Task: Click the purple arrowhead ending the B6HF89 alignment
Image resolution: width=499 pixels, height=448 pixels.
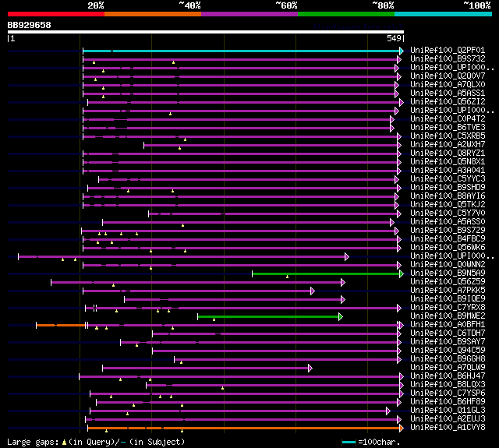Action: point(399,403)
